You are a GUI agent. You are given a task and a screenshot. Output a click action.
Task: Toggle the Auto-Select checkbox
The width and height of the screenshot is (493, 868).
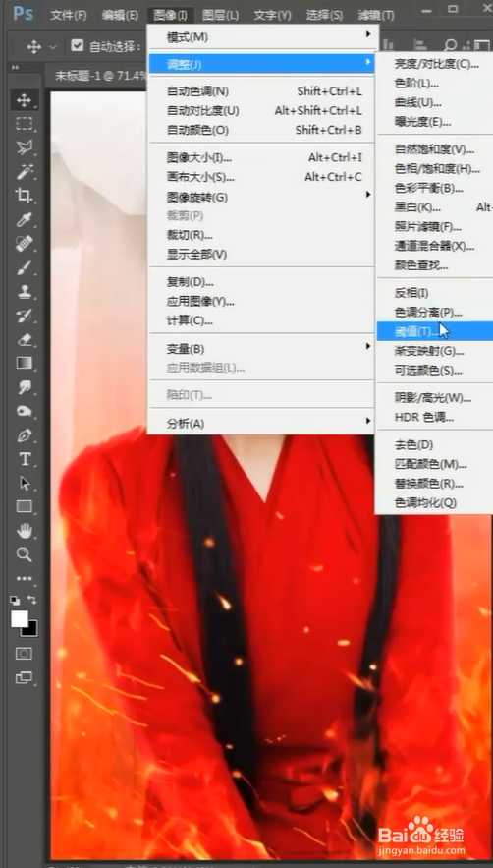tap(77, 45)
